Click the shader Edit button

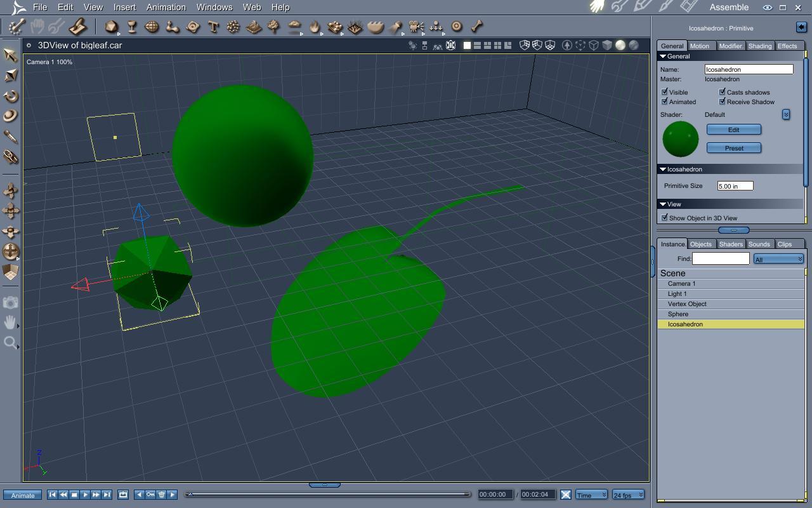click(734, 130)
